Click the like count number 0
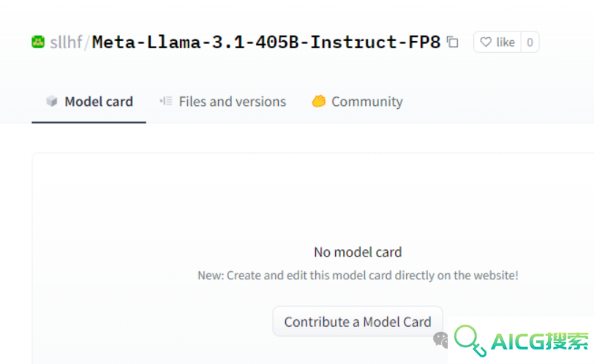The height and width of the screenshot is (364, 594). (530, 42)
